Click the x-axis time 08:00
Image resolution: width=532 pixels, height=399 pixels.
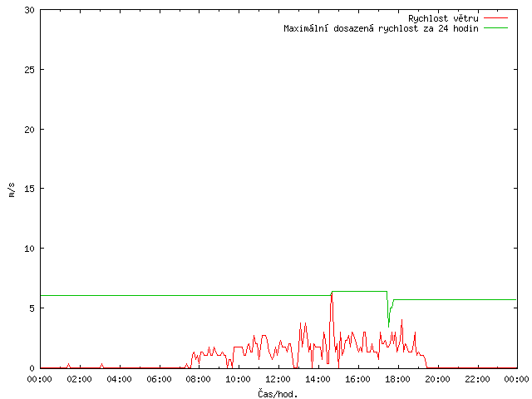pyautogui.click(x=199, y=379)
